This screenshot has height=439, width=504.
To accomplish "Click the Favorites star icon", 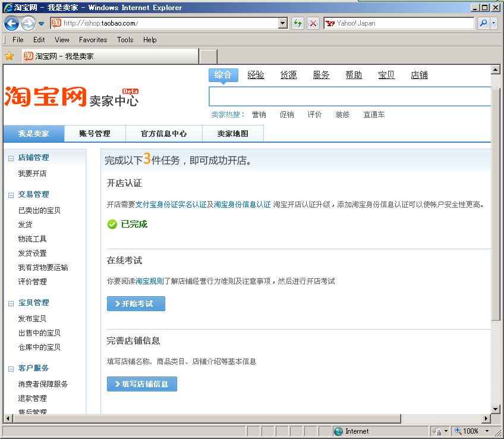I will point(10,56).
